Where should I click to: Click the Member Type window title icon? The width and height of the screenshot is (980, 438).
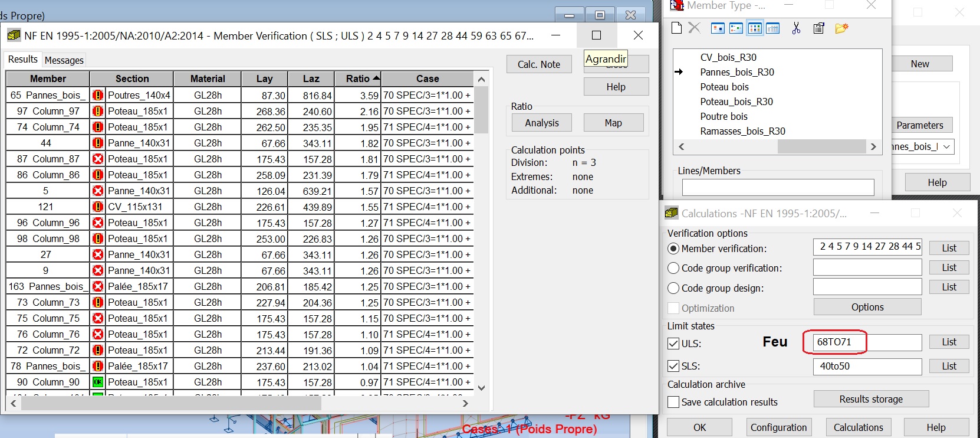click(x=677, y=5)
